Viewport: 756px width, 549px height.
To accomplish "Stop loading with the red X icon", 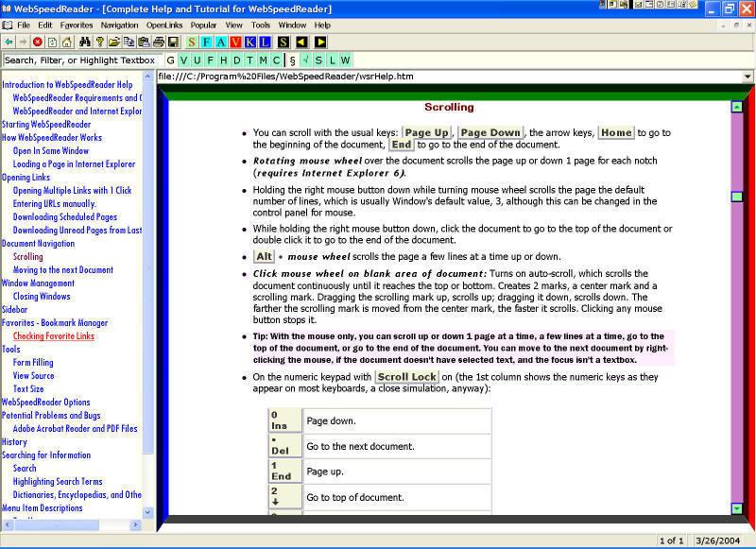I will (x=37, y=43).
